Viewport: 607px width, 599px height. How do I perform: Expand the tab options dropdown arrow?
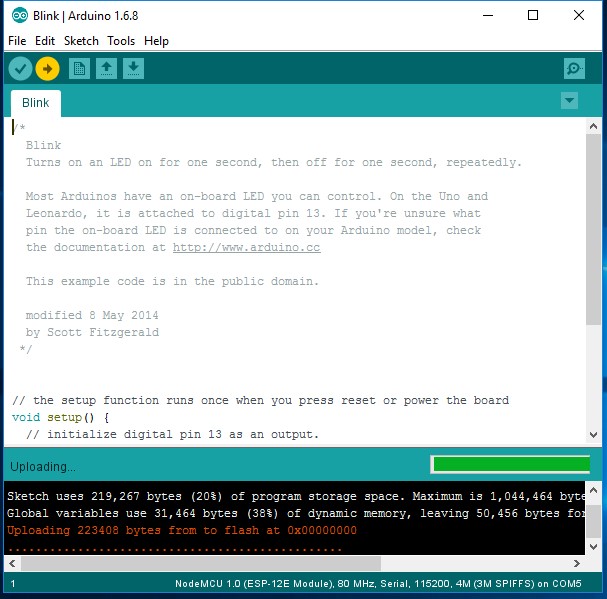pos(569,101)
